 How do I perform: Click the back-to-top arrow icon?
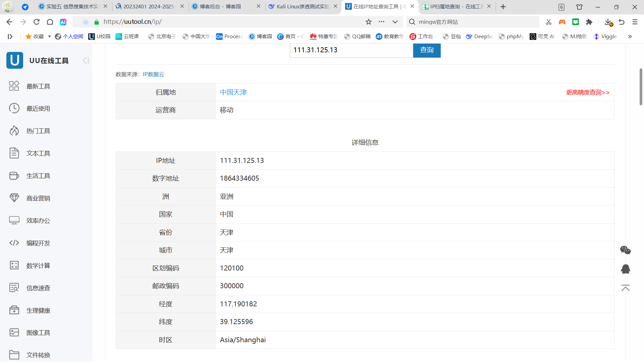click(x=625, y=288)
